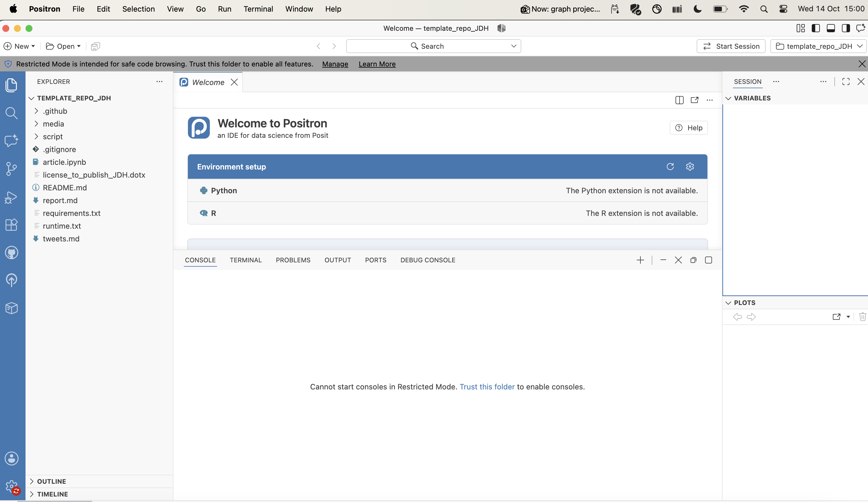Split the Welcome editor to the right
868x502 pixels.
[679, 100]
